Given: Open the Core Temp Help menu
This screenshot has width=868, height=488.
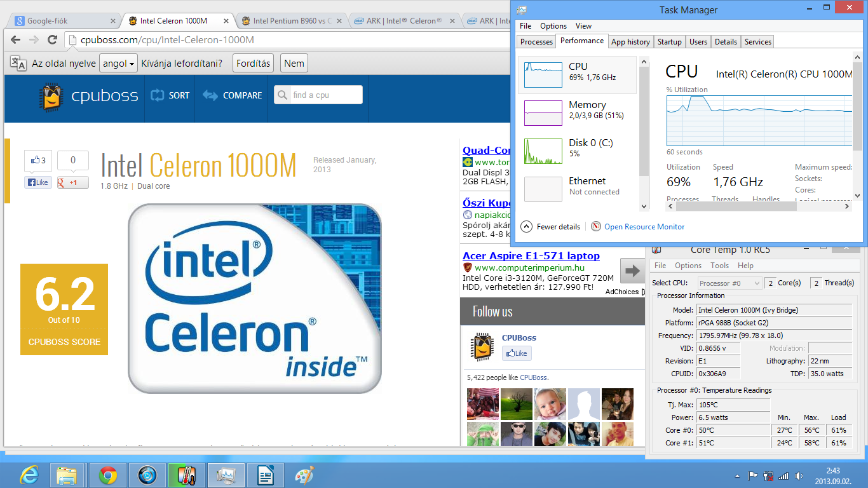Looking at the screenshot, I should 746,266.
